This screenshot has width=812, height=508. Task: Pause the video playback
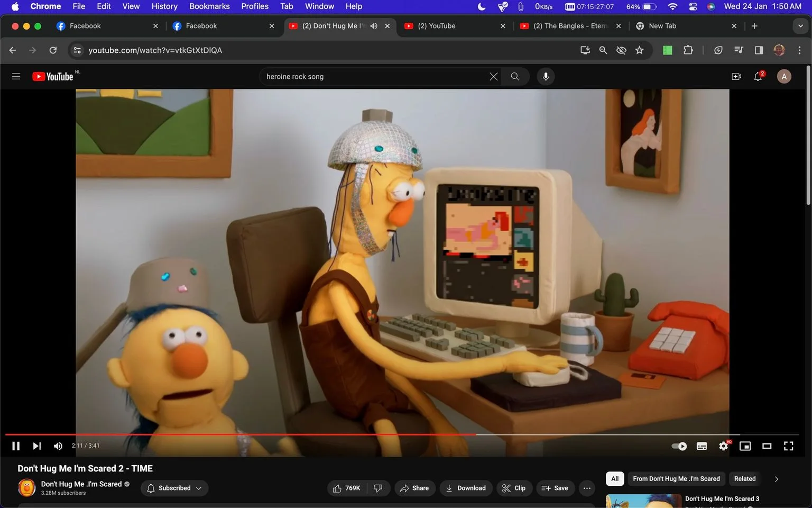click(x=16, y=446)
